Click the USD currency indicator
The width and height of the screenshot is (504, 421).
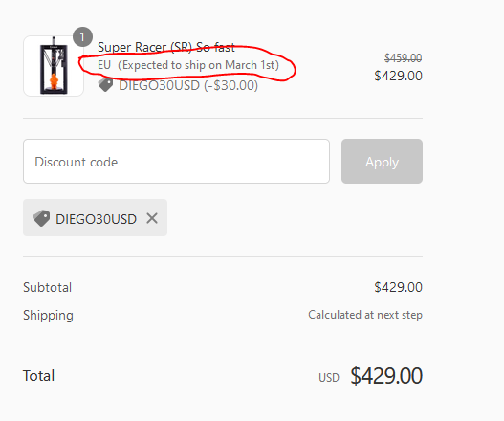tap(329, 378)
